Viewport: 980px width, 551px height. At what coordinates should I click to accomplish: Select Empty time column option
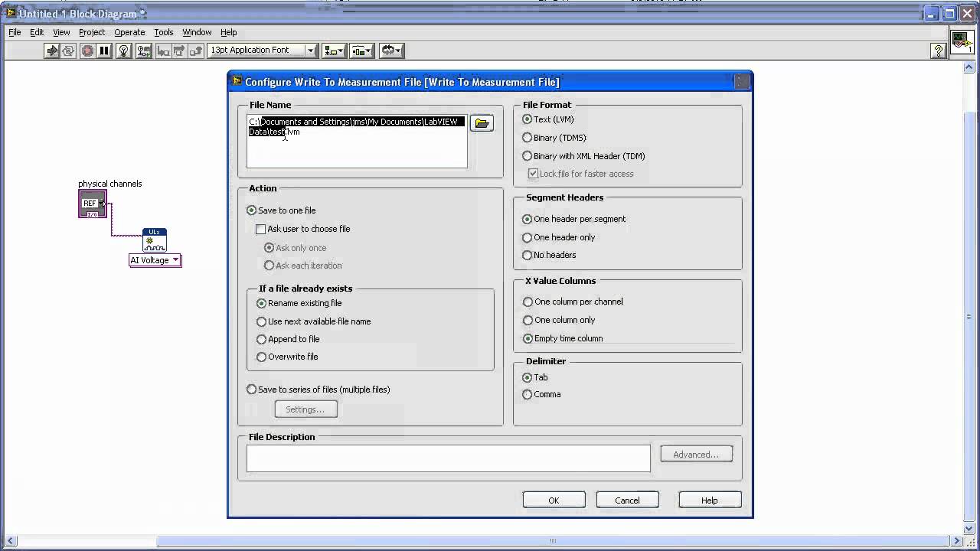[x=563, y=338]
